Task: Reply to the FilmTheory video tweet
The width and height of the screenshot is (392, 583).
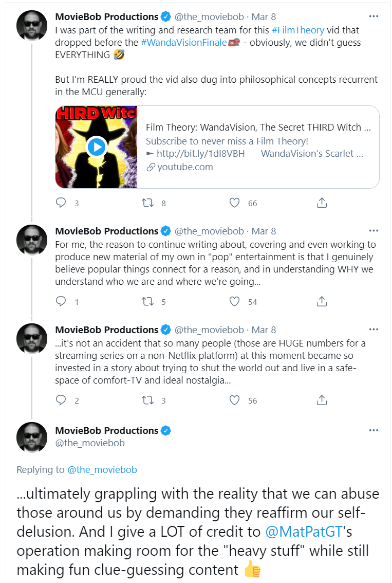Action: click(61, 203)
